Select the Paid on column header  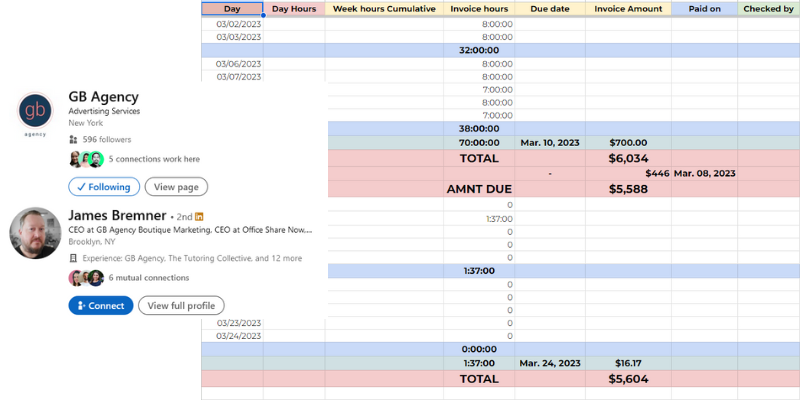tap(704, 9)
